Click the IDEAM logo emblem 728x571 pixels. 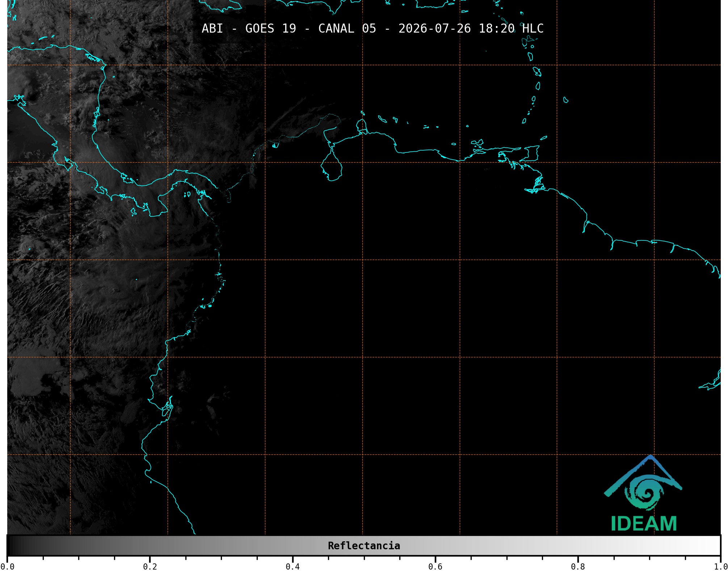[x=643, y=483]
